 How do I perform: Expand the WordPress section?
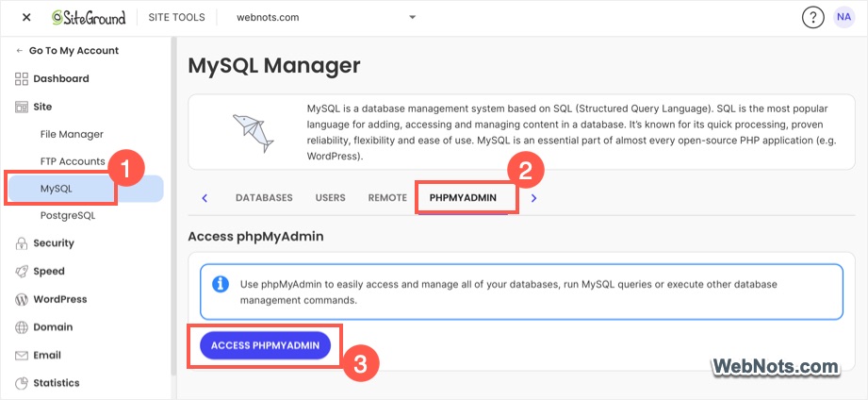tap(59, 299)
